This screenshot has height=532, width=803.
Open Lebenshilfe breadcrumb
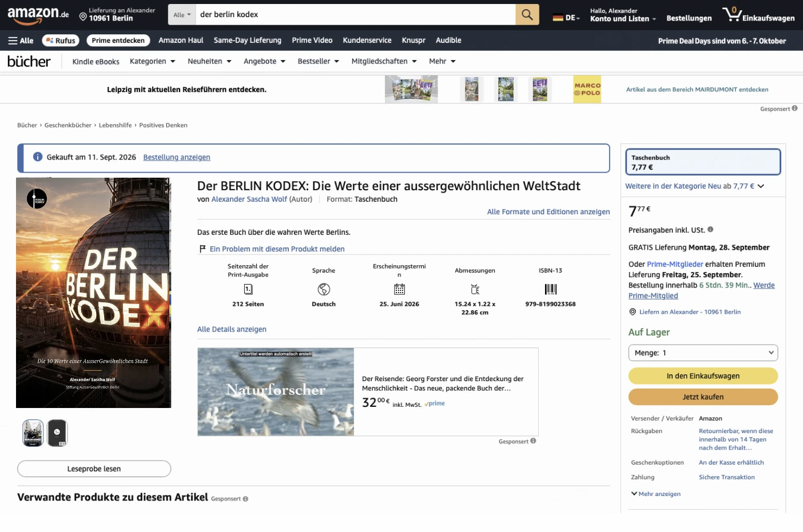(115, 125)
